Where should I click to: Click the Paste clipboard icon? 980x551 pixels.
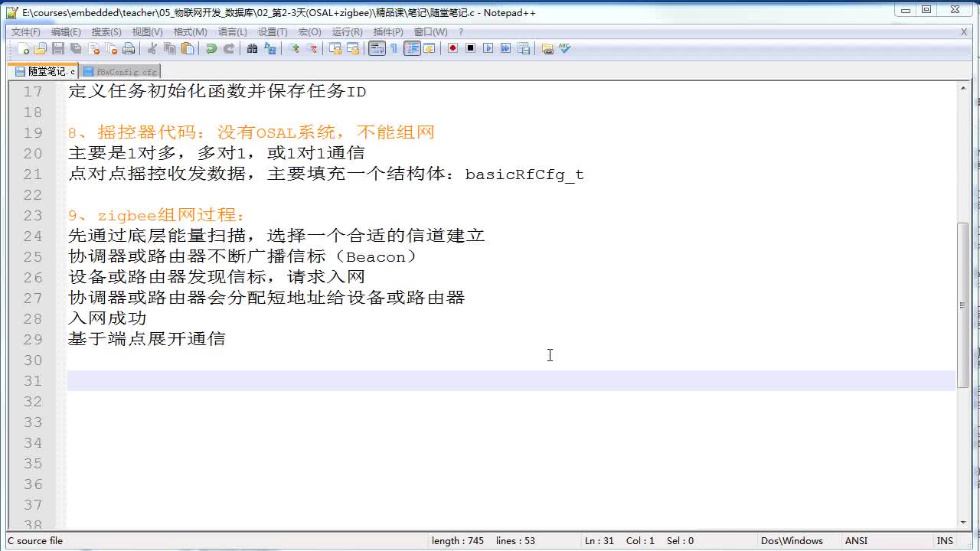187,48
